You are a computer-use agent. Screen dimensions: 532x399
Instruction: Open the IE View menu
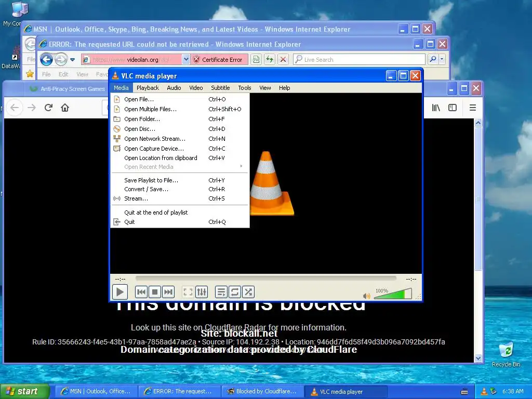[82, 74]
